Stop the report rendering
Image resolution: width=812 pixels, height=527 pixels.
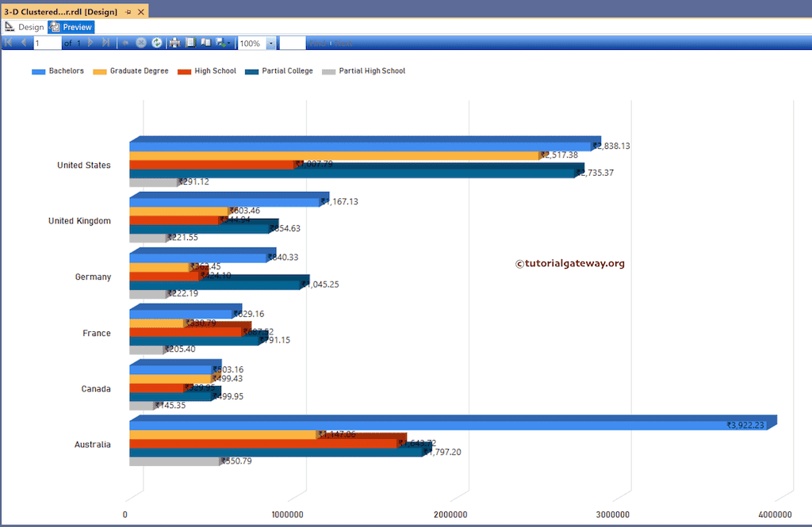(141, 42)
